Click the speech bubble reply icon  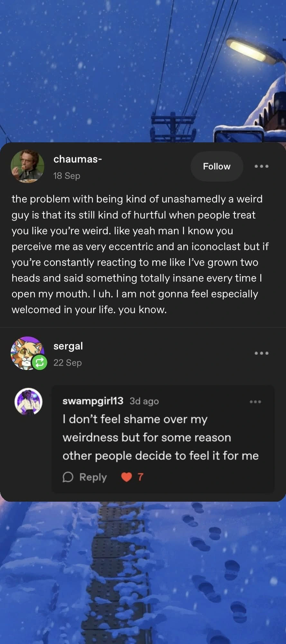pos(68,477)
